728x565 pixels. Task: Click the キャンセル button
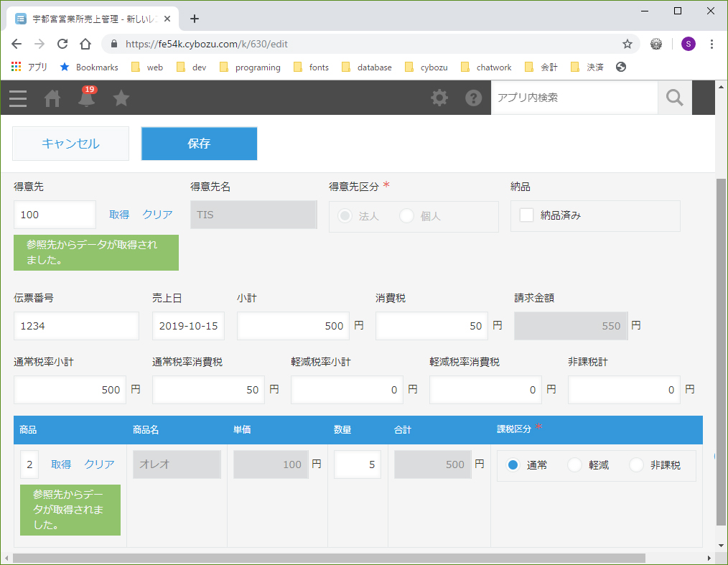coord(70,144)
